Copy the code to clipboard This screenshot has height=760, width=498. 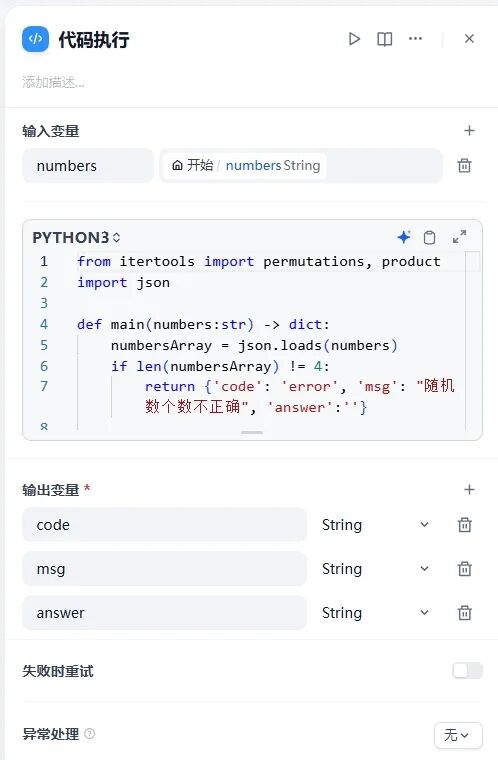429,237
